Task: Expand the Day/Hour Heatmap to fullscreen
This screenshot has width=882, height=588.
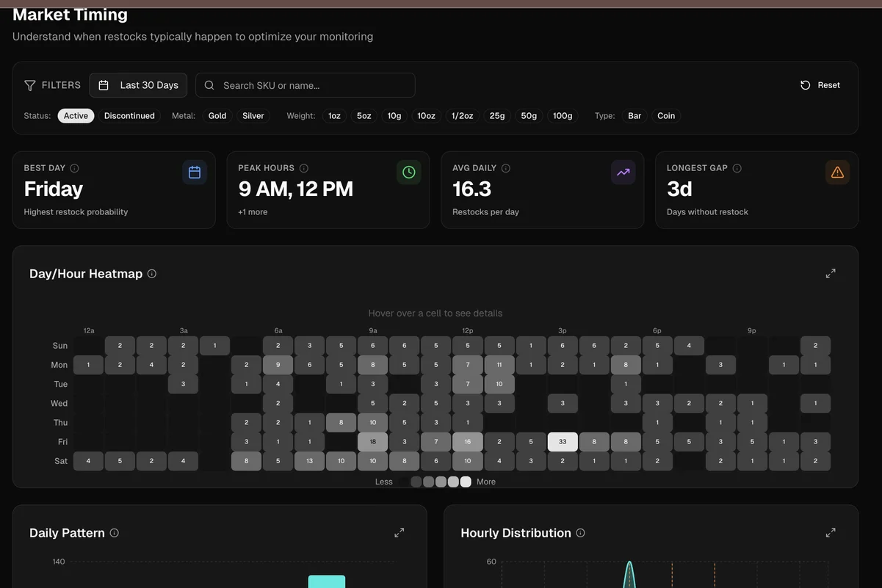Action: [831, 273]
